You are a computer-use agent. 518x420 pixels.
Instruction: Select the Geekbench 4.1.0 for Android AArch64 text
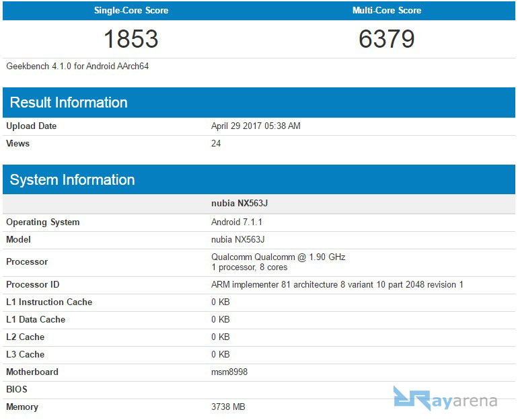click(77, 67)
